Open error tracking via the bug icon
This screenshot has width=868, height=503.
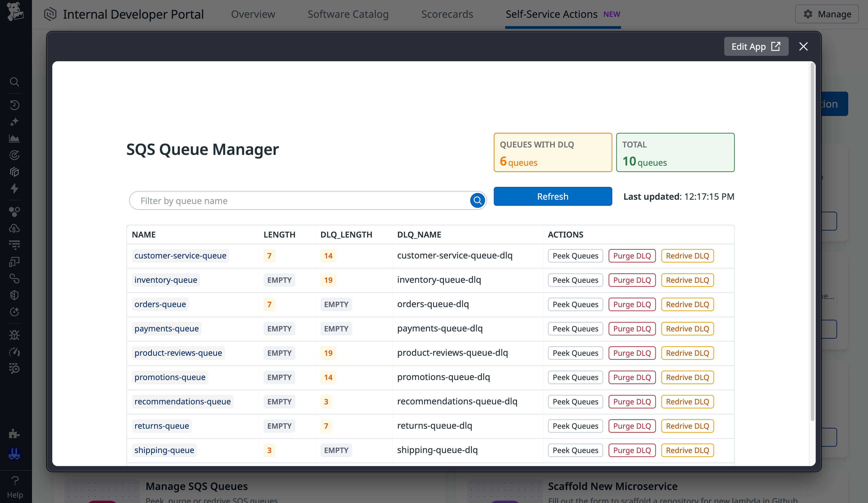(14, 334)
